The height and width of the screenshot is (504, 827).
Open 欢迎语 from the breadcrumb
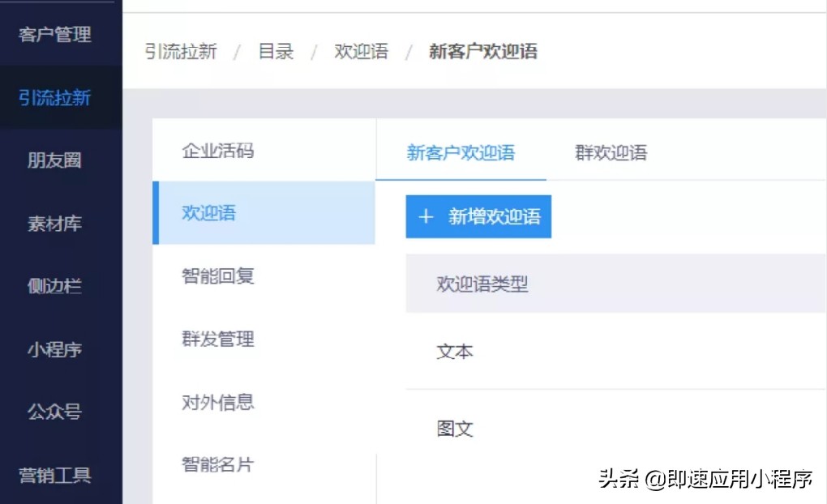pos(360,51)
